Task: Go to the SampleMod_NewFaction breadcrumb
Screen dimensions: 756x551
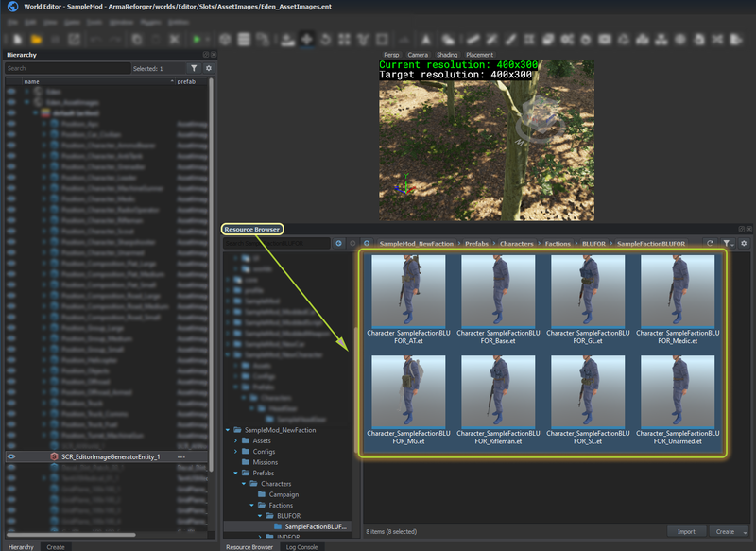Action: 417,244
